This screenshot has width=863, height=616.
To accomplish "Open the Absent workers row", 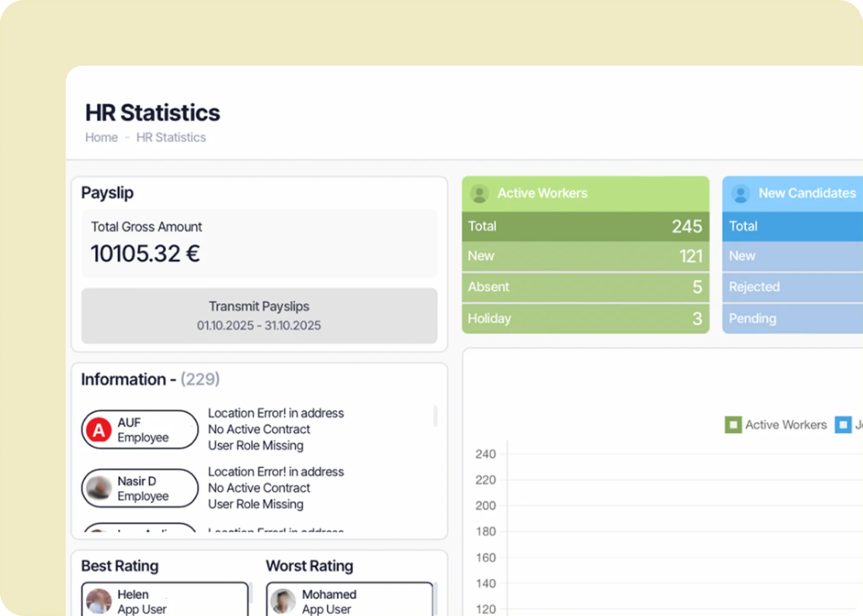I will coord(586,287).
